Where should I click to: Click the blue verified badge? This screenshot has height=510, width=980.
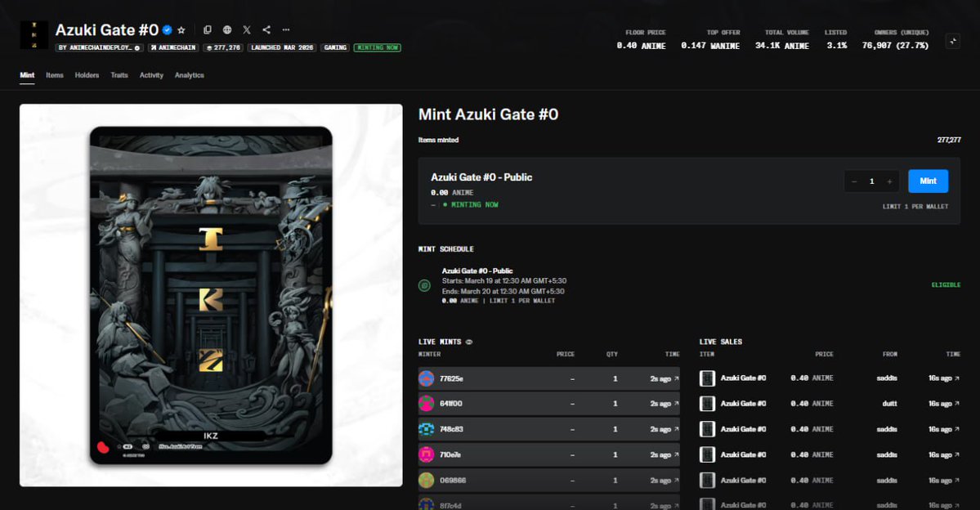pyautogui.click(x=167, y=30)
